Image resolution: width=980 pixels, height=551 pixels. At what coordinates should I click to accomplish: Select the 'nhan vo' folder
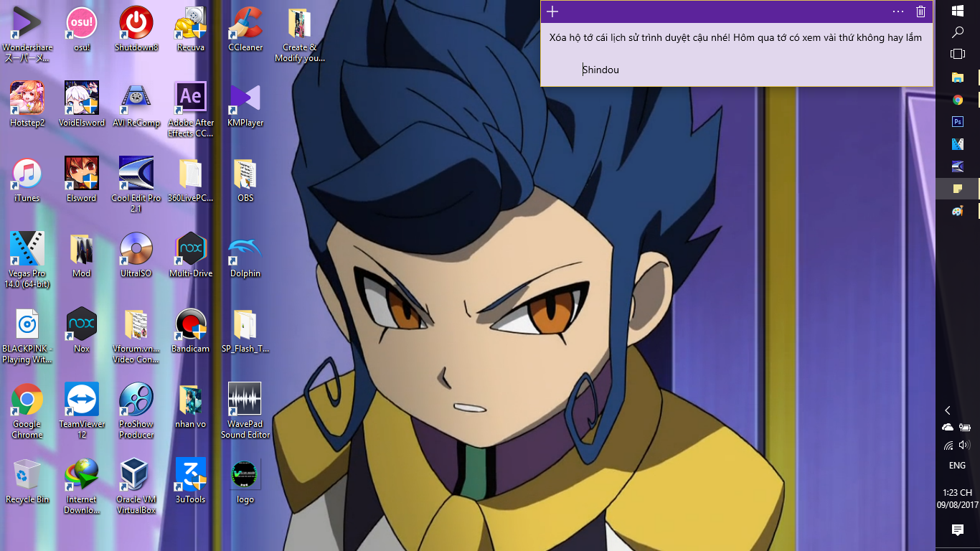[x=191, y=406]
